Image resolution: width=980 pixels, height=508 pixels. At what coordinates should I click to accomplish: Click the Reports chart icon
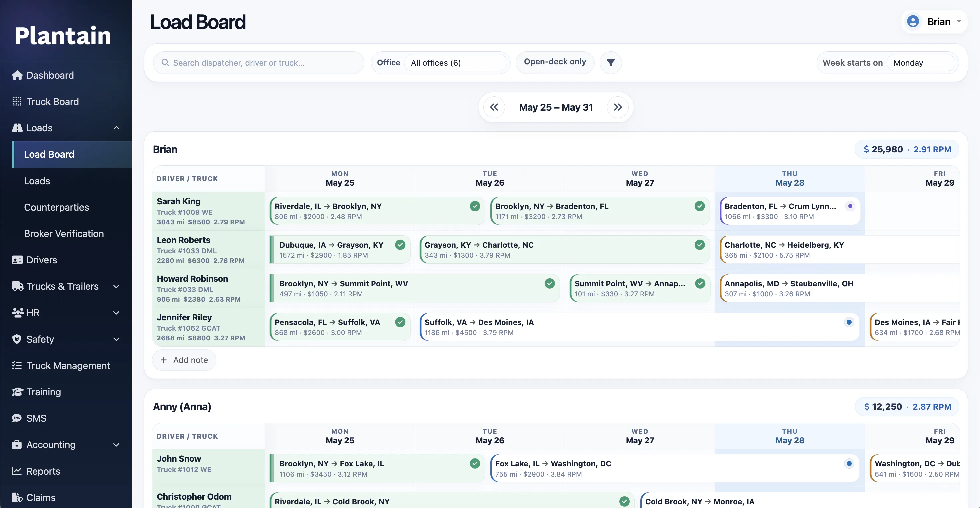coord(17,471)
